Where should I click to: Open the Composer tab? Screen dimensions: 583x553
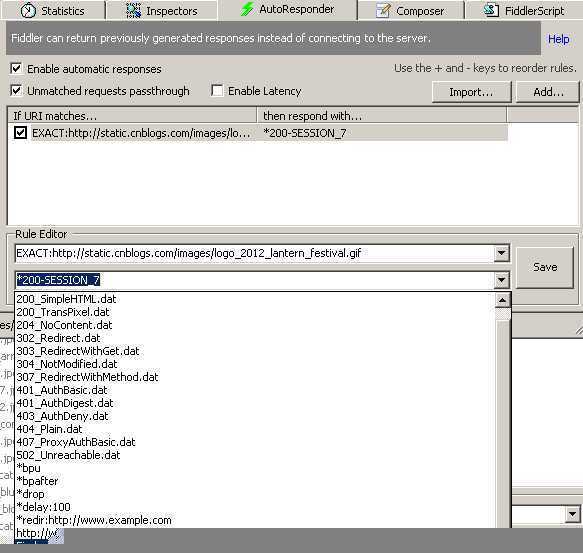tap(410, 10)
